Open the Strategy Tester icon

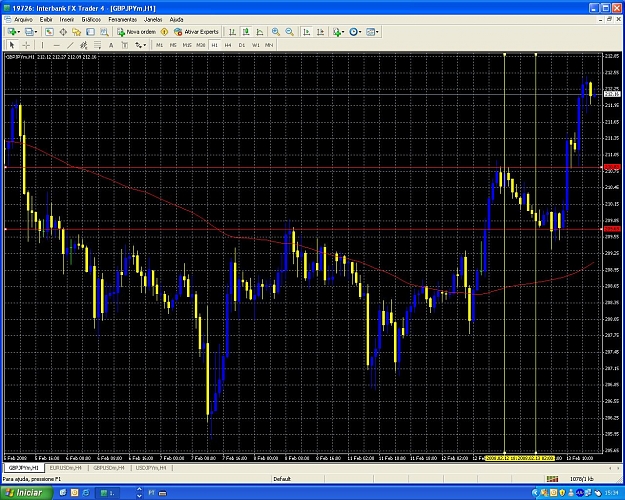[104, 32]
